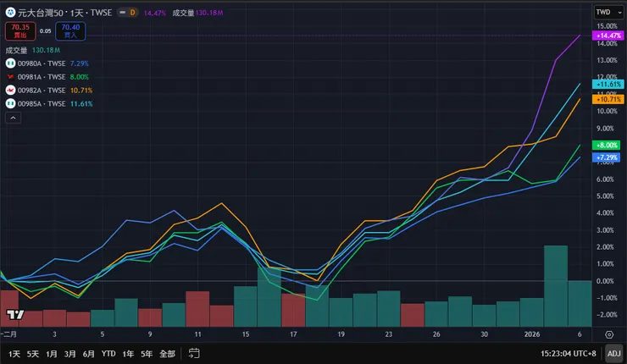
Task: Click the 00981A · TWSE legend entry
Action: point(42,77)
